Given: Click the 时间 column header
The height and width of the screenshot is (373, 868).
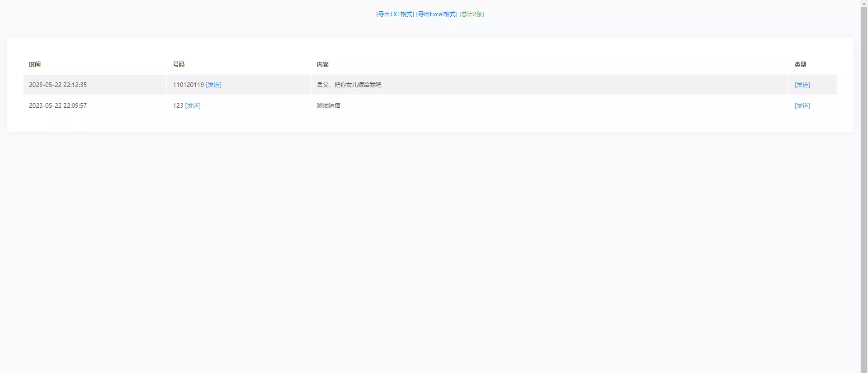Looking at the screenshot, I should point(35,64).
